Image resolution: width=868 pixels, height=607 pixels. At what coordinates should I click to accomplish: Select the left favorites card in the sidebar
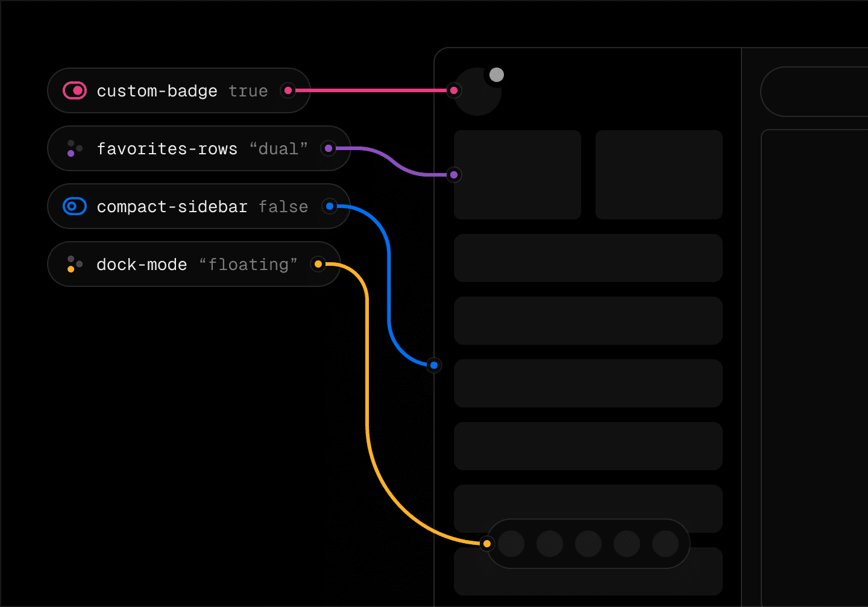point(517,175)
